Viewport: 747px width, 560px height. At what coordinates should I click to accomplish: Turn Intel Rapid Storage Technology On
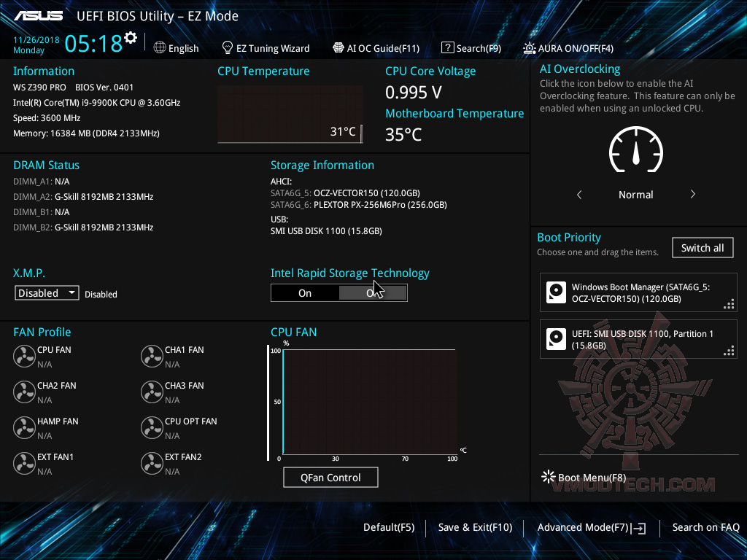(x=305, y=293)
